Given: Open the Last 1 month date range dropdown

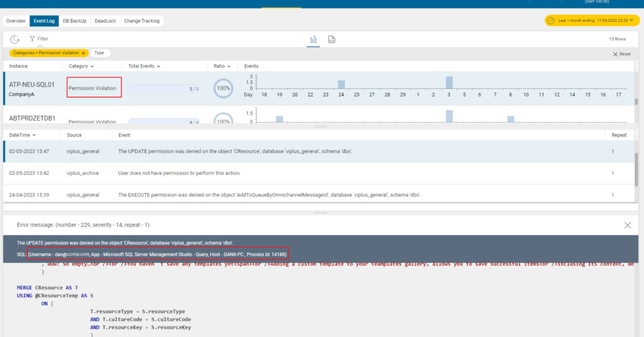Looking at the screenshot, I should (x=591, y=21).
